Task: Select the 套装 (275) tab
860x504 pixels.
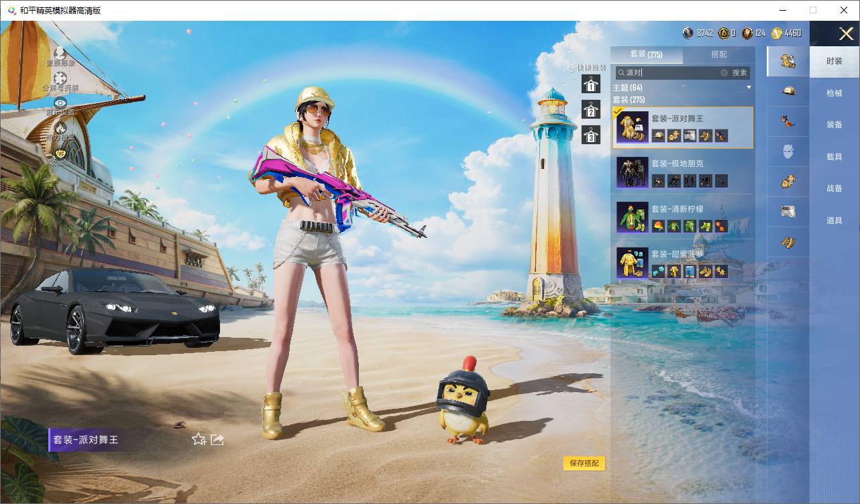Action: (x=647, y=54)
